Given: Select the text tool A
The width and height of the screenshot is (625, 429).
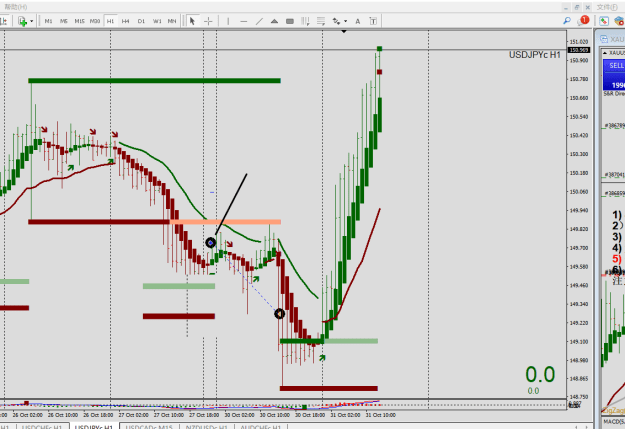Looking at the screenshot, I should 358,21.
